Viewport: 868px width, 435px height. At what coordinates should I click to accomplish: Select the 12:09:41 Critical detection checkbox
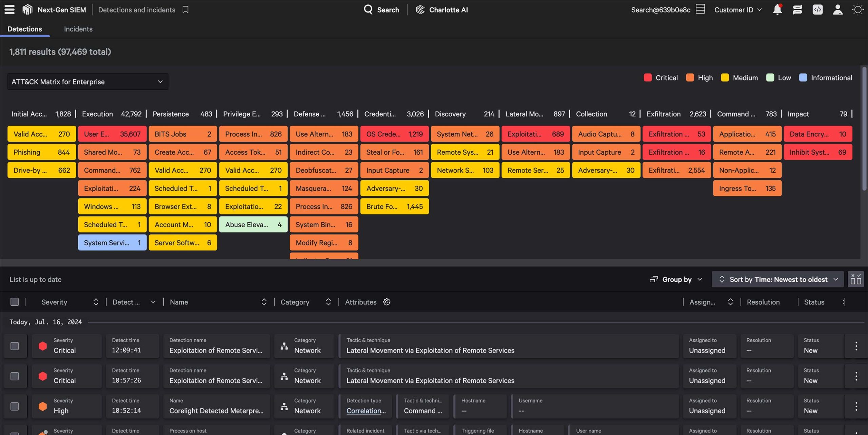pos(15,346)
